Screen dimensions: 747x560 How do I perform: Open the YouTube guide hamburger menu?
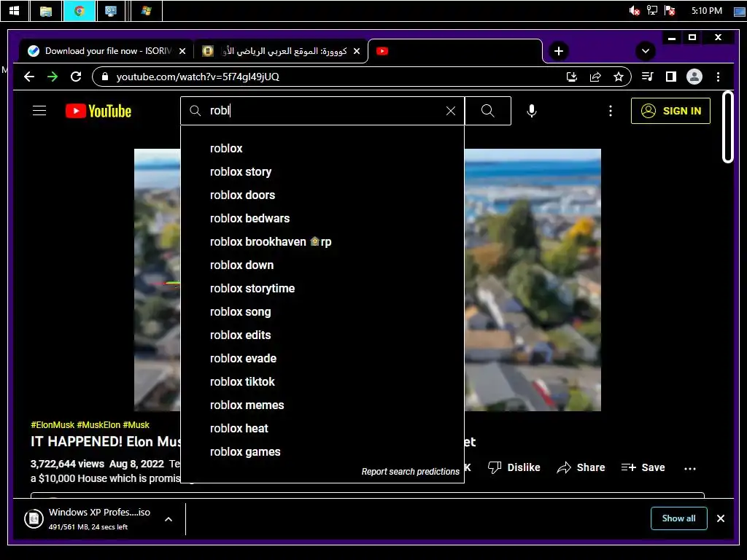[x=39, y=111]
